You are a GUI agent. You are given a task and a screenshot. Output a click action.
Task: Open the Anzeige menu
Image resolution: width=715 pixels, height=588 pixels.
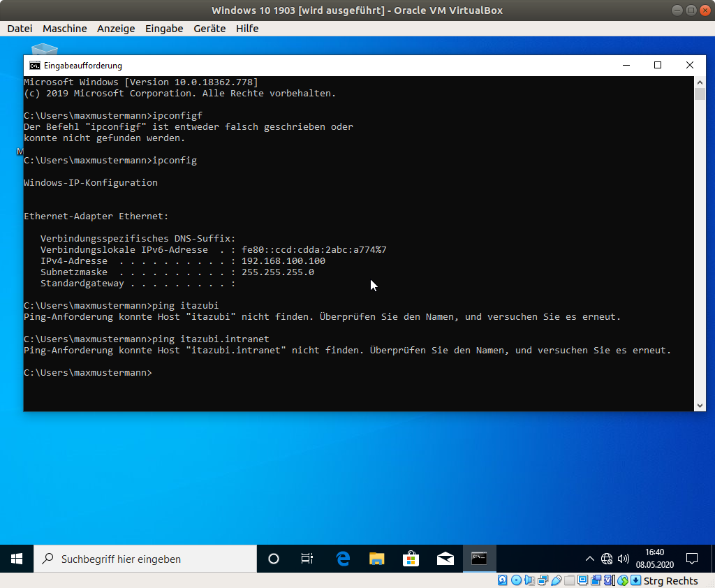(116, 28)
